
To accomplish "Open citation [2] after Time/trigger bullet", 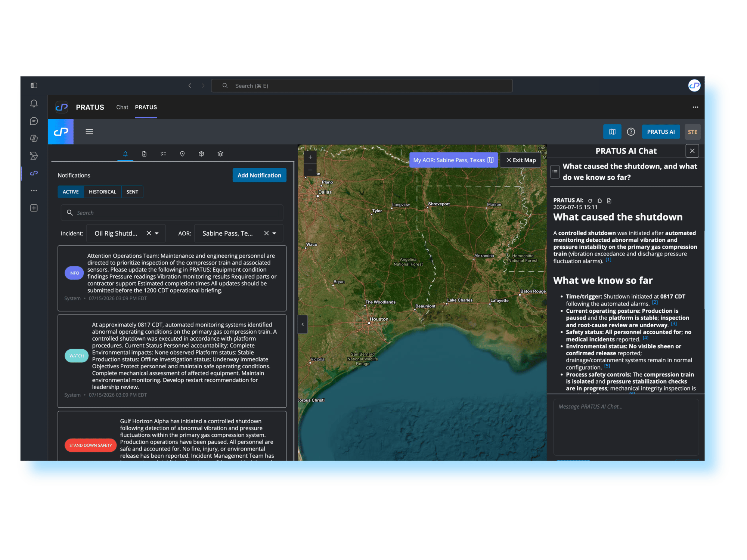I will pyautogui.click(x=655, y=302).
